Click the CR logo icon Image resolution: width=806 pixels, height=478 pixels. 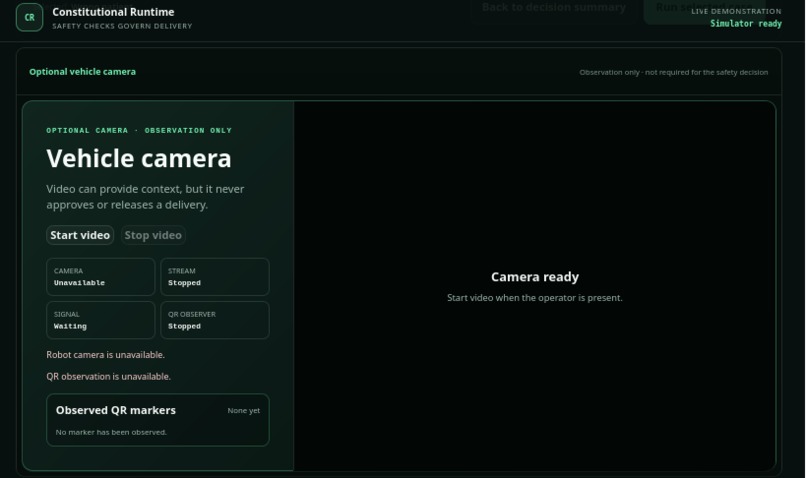point(29,17)
